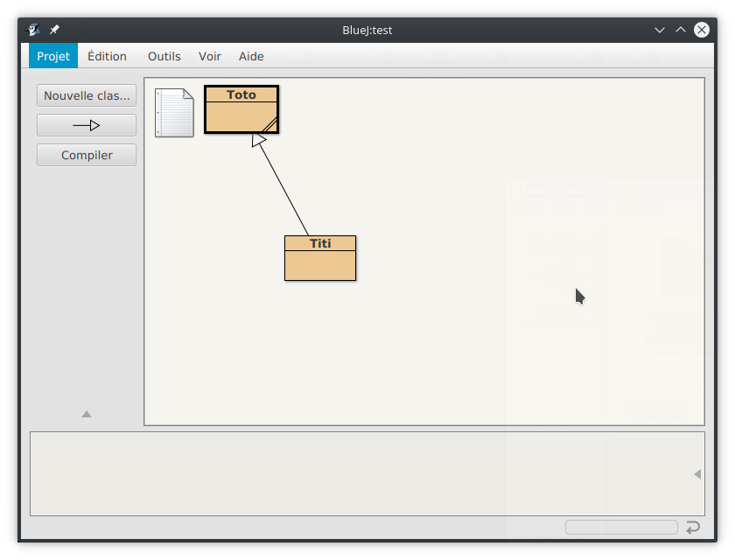Image resolution: width=735 pixels, height=560 pixels.
Task: Open the Aide menu
Action: pos(251,56)
